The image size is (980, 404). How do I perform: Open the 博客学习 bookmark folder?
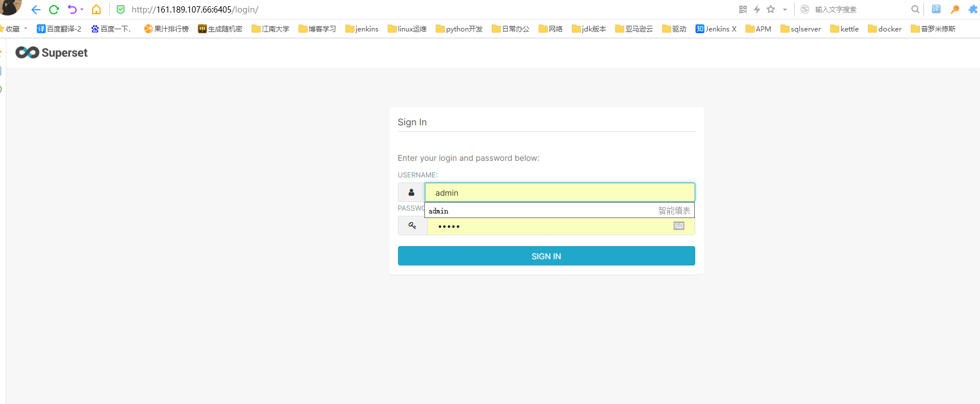[317, 29]
